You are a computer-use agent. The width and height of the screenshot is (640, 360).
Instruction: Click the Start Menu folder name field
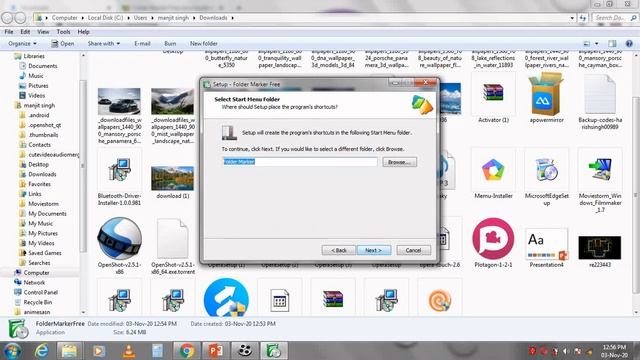pyautogui.click(x=300, y=162)
